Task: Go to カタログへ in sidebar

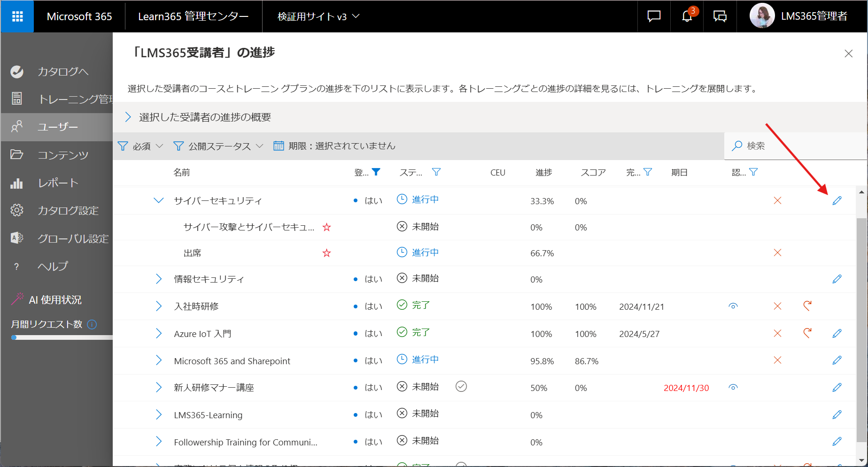Action: click(57, 71)
